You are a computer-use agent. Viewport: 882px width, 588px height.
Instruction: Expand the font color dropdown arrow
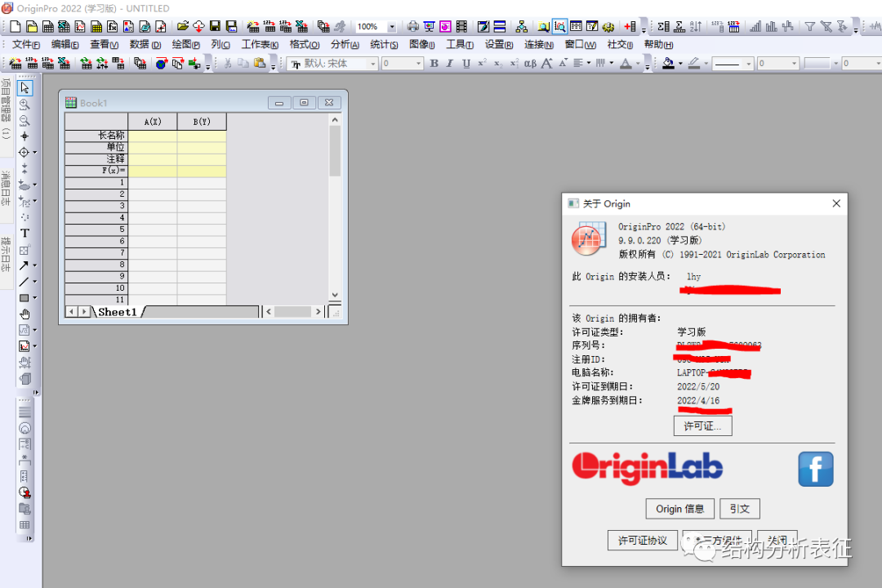tap(638, 64)
